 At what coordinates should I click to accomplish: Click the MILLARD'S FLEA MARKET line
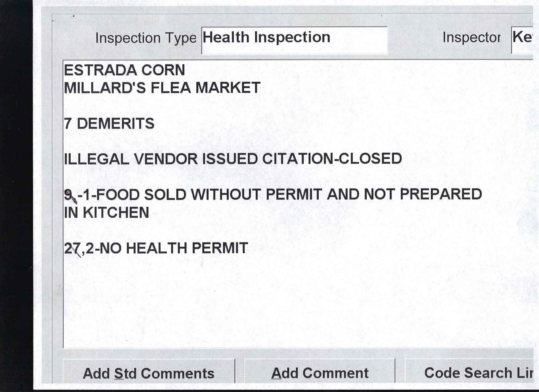tap(162, 88)
